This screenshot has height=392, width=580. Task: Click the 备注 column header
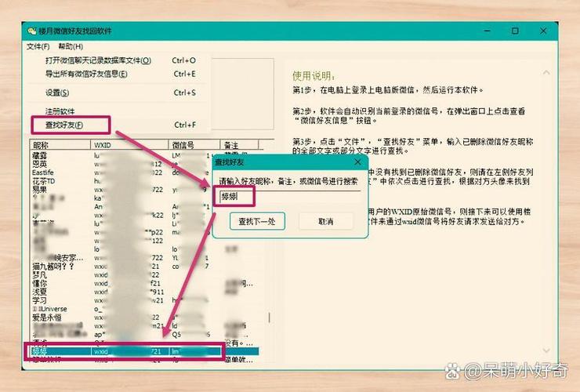(239, 145)
